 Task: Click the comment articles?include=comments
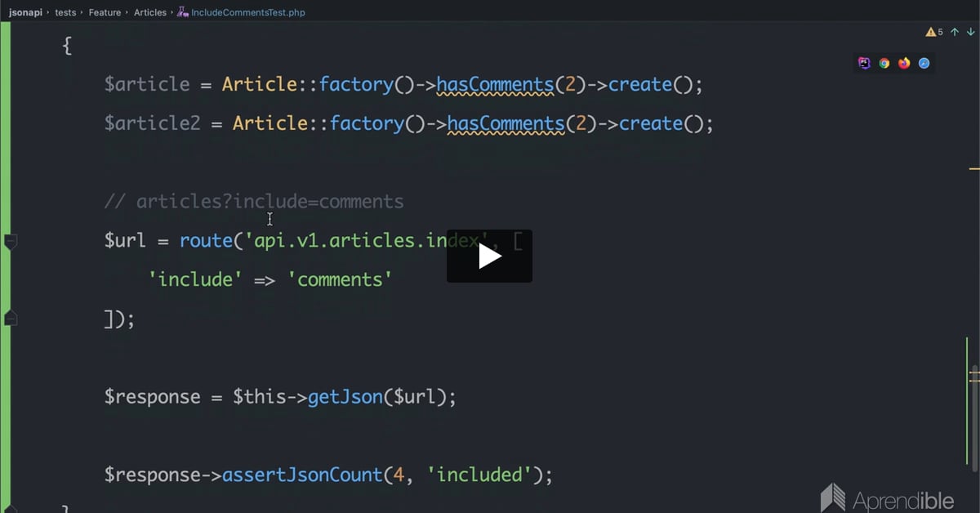tap(254, 201)
